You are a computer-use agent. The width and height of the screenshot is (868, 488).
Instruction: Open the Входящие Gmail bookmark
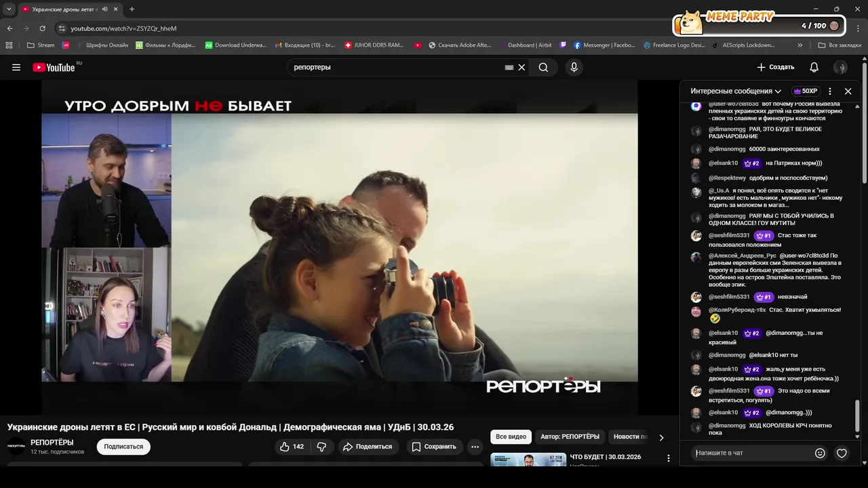point(304,45)
